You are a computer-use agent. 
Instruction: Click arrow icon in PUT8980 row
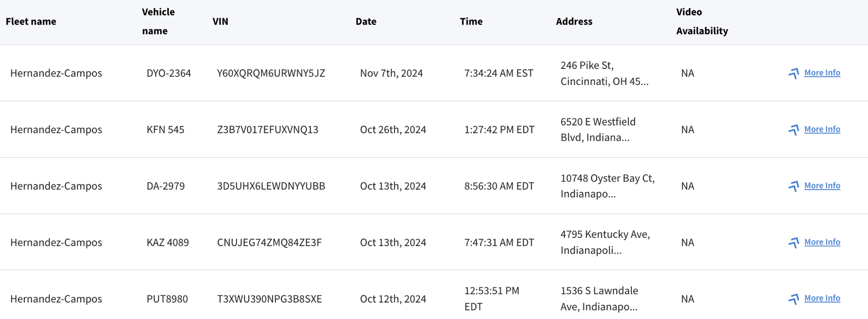click(794, 299)
